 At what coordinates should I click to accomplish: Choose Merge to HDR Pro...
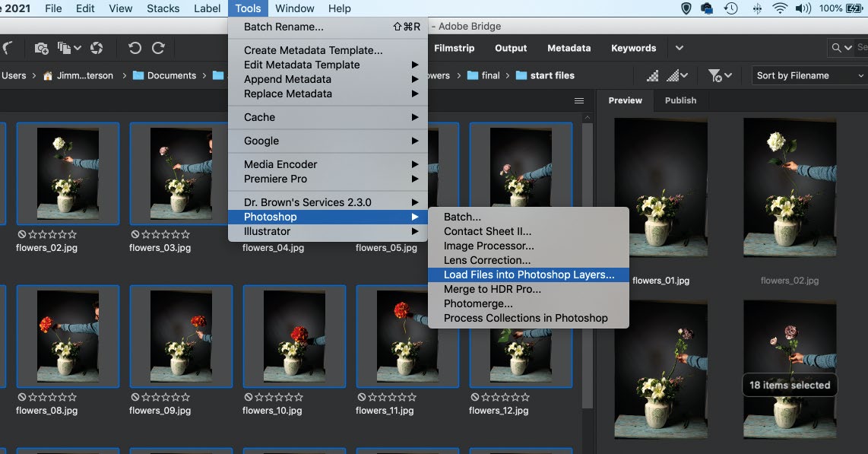click(x=529, y=289)
